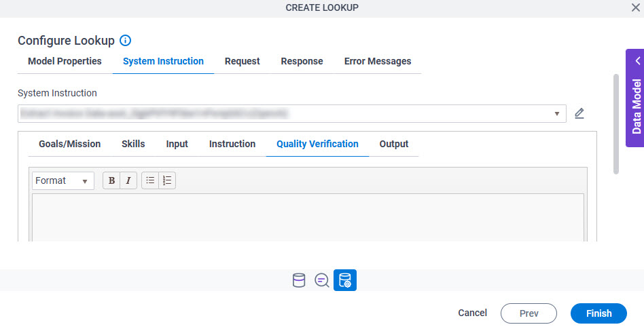Switch to the Output tab
This screenshot has height=329, width=644.
[x=394, y=144]
